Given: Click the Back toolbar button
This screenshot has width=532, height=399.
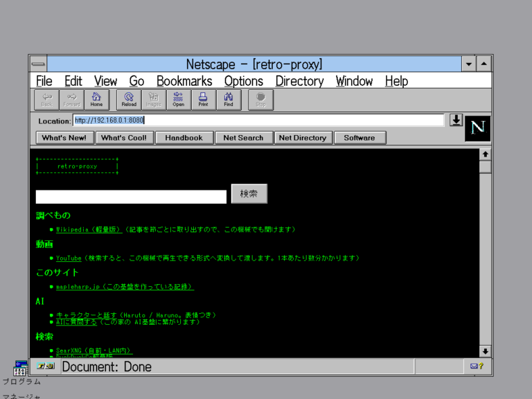Looking at the screenshot, I should pyautogui.click(x=47, y=100).
